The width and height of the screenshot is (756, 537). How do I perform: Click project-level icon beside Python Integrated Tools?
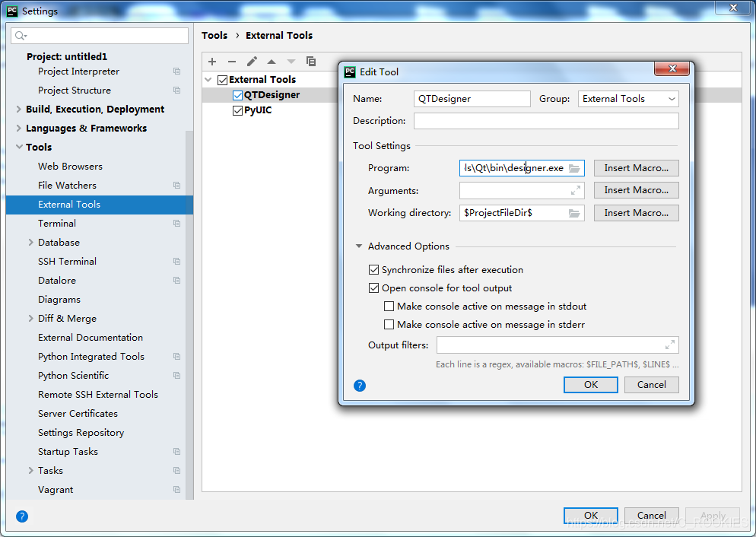coord(177,357)
